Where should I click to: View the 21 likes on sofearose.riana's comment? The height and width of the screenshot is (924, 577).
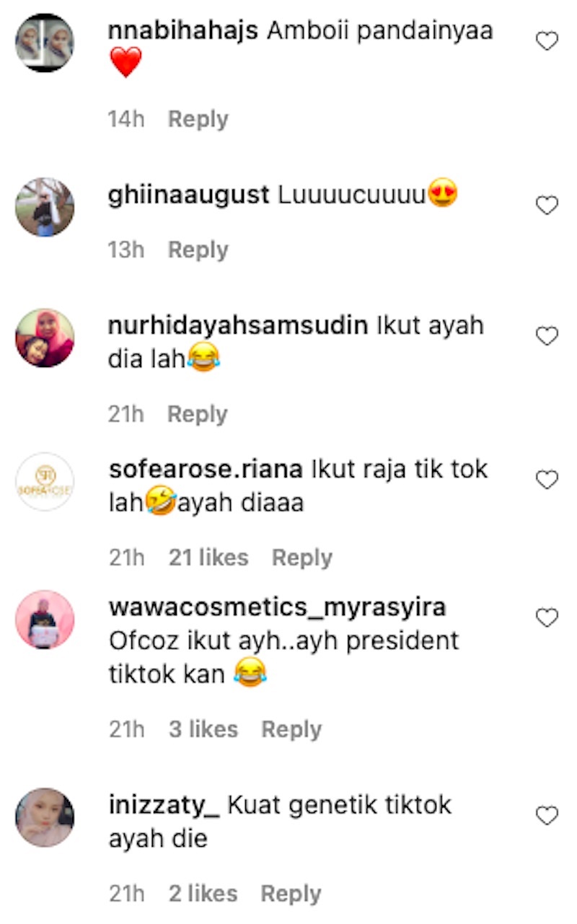[x=208, y=558]
